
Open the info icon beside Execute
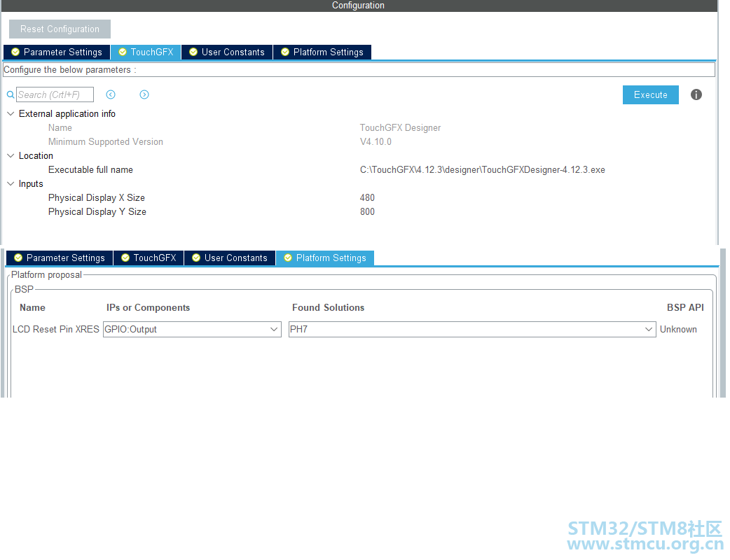696,94
